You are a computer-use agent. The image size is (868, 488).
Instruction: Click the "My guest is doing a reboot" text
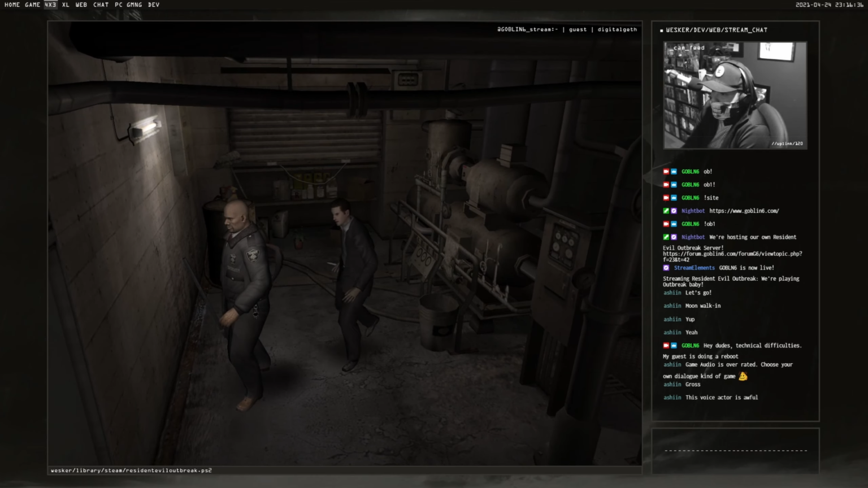(x=701, y=356)
